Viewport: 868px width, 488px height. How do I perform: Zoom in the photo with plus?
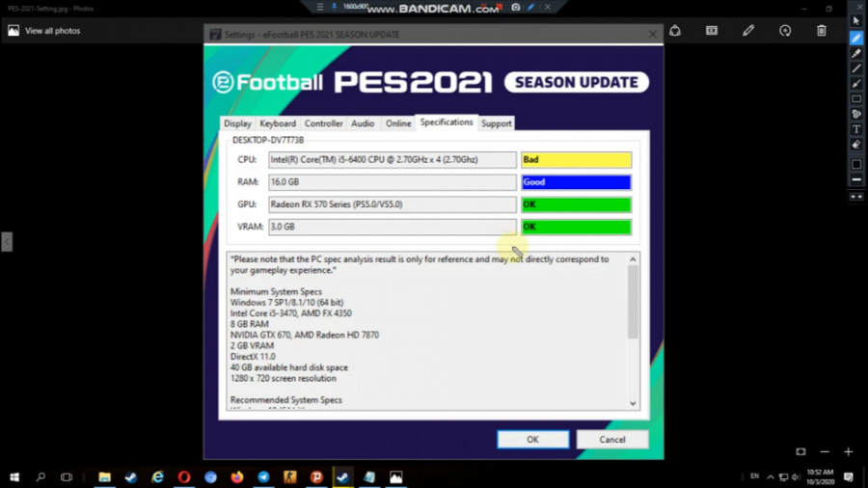click(x=848, y=452)
